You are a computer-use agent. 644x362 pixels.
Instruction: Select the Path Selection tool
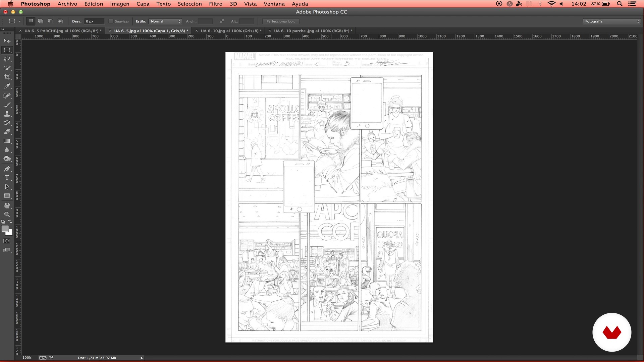click(x=7, y=187)
